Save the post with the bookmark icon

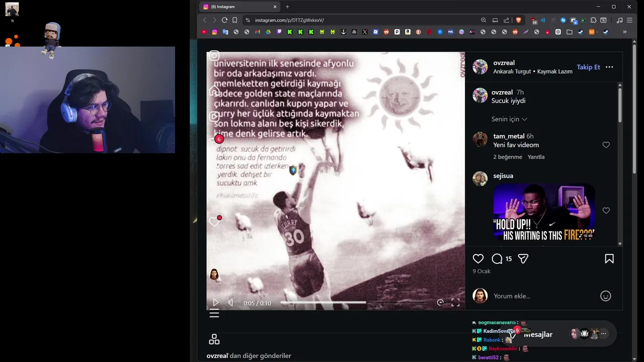click(609, 258)
